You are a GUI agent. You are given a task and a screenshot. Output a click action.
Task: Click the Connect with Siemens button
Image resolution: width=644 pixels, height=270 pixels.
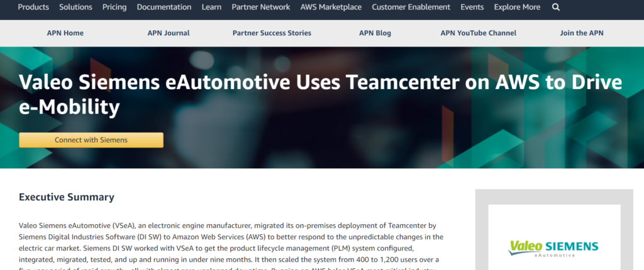pos(91,140)
